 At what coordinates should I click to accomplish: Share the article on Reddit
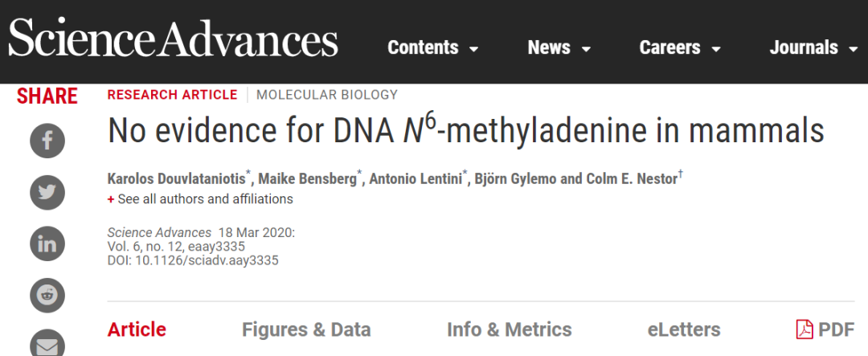coord(47,295)
